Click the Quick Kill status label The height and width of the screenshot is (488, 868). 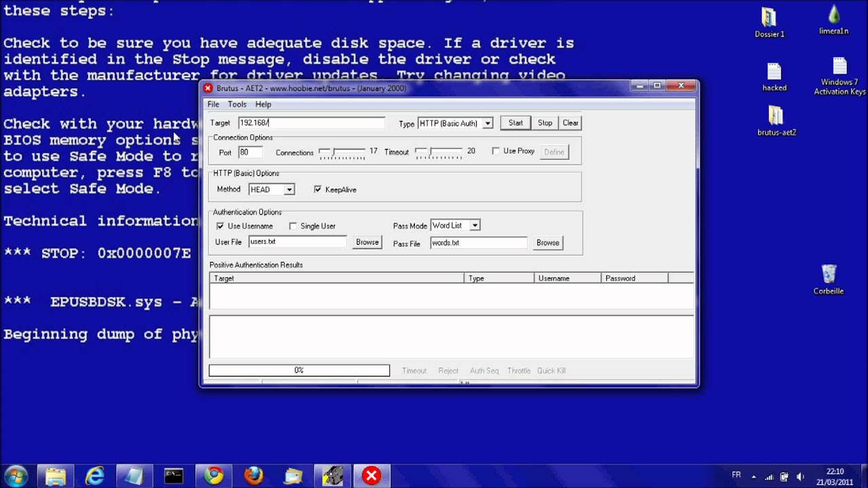551,371
